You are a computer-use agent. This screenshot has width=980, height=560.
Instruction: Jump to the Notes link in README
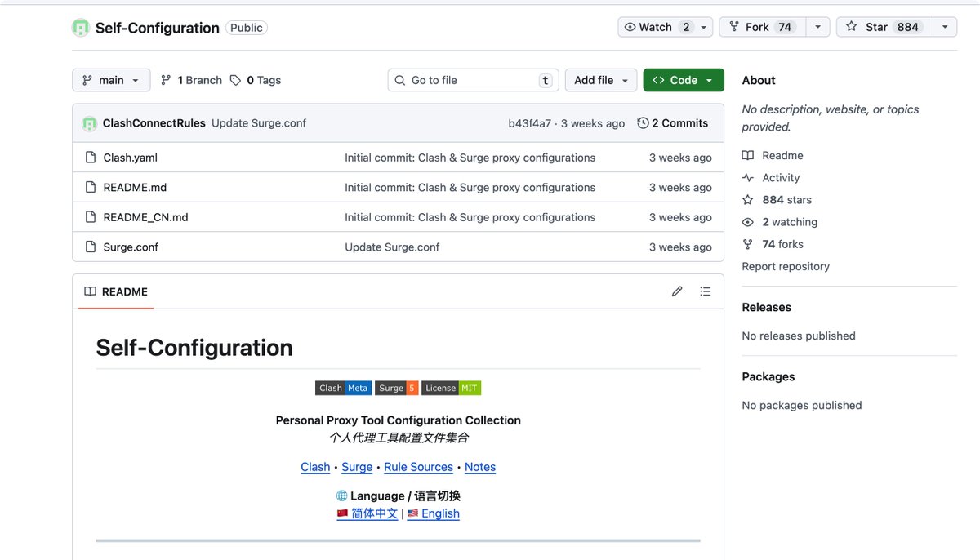[x=480, y=467]
